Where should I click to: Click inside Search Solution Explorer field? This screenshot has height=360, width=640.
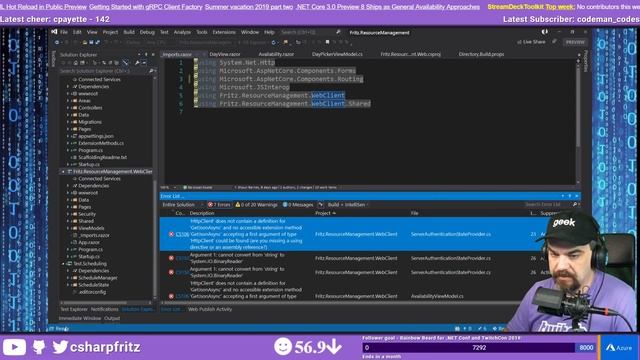(x=104, y=71)
